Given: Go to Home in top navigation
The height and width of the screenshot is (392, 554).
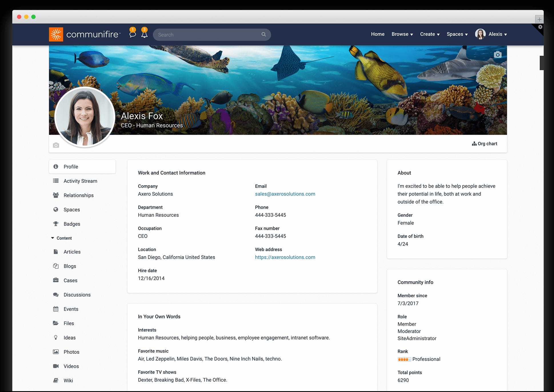Looking at the screenshot, I should (x=377, y=34).
